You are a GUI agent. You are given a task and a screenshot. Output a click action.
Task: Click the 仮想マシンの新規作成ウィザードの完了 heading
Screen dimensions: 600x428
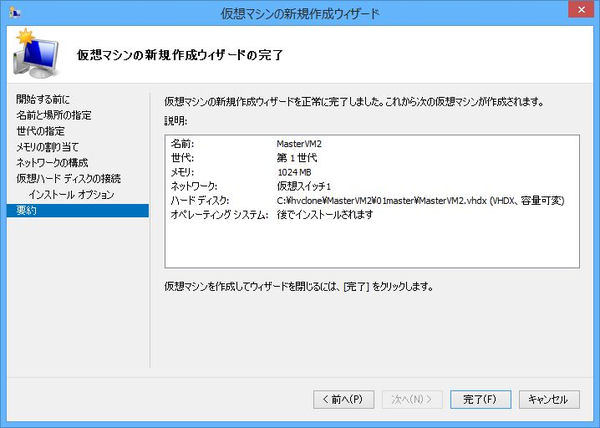[180, 55]
